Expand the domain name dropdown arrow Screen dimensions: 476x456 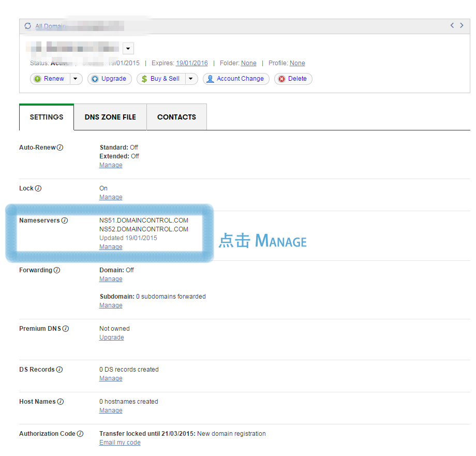point(128,49)
